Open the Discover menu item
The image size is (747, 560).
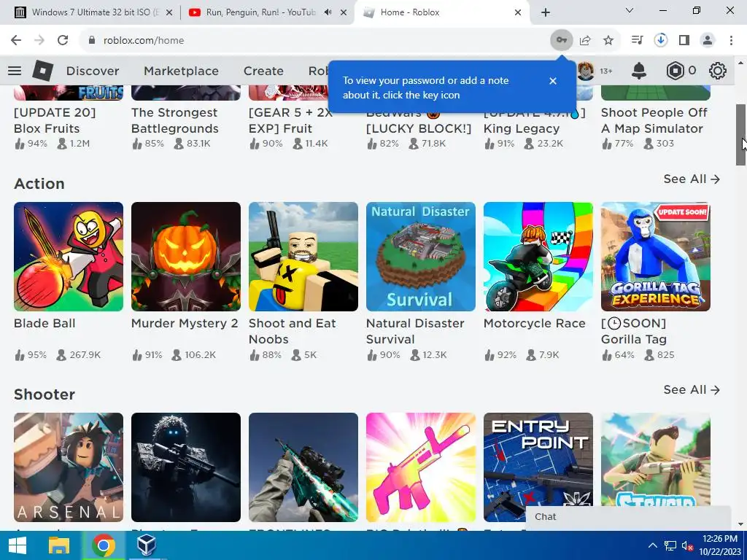coord(93,71)
